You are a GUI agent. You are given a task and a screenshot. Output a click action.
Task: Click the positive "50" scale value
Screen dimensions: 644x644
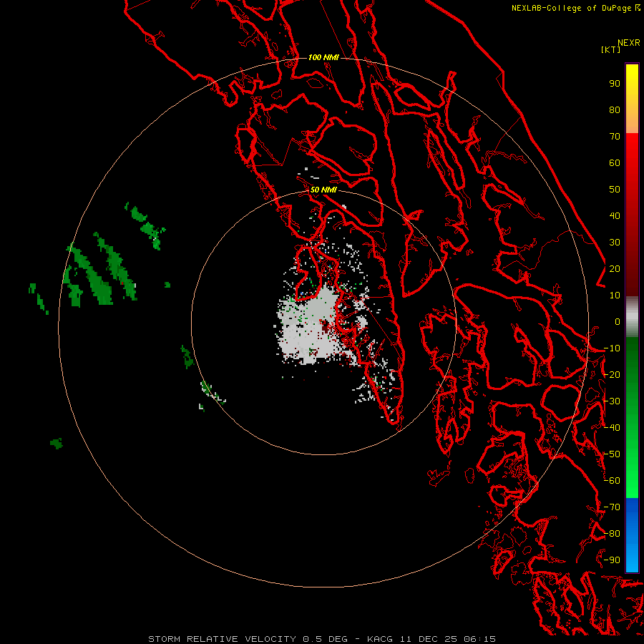pos(615,190)
